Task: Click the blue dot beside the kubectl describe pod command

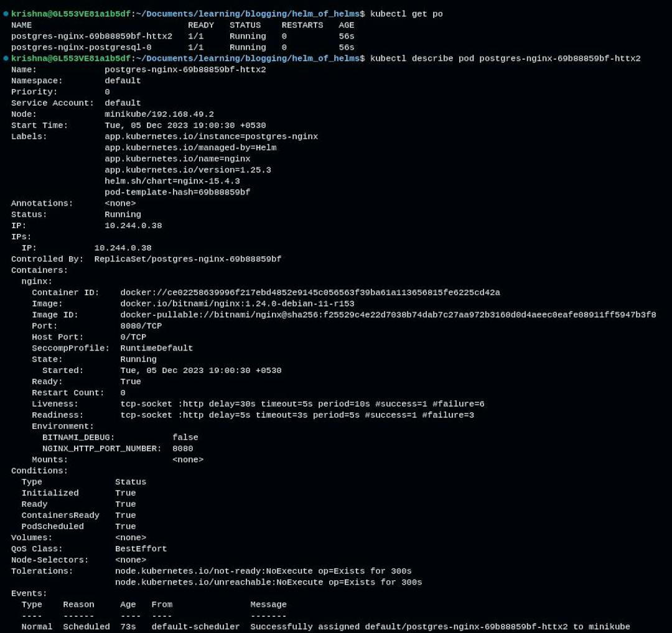Action: [x=6, y=58]
